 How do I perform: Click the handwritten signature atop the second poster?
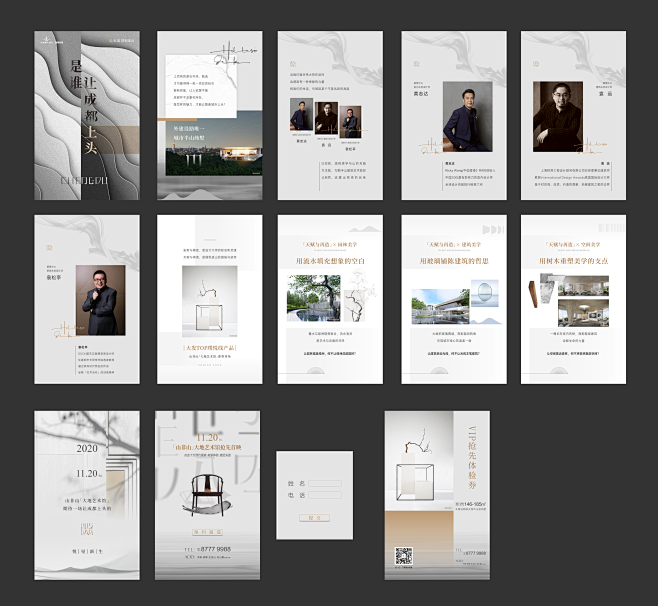point(233,53)
